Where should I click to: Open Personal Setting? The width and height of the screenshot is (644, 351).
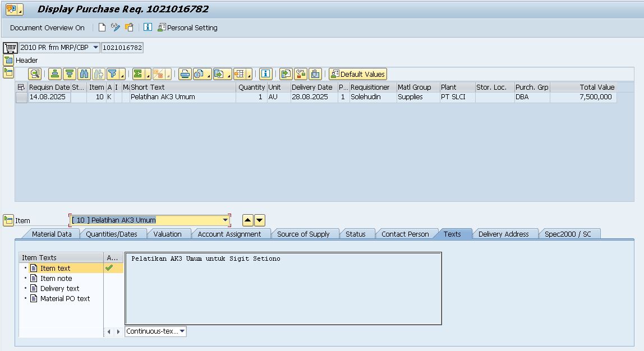tap(188, 27)
